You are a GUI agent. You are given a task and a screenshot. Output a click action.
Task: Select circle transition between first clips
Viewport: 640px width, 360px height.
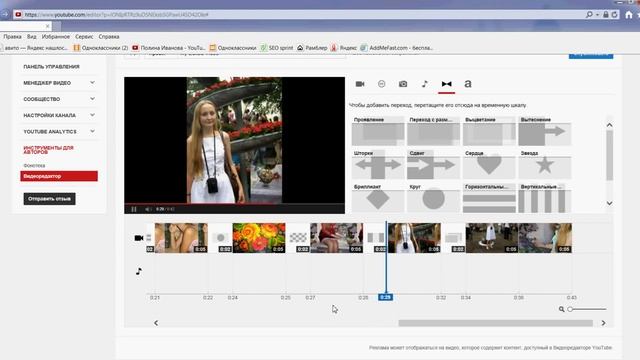coord(220,238)
